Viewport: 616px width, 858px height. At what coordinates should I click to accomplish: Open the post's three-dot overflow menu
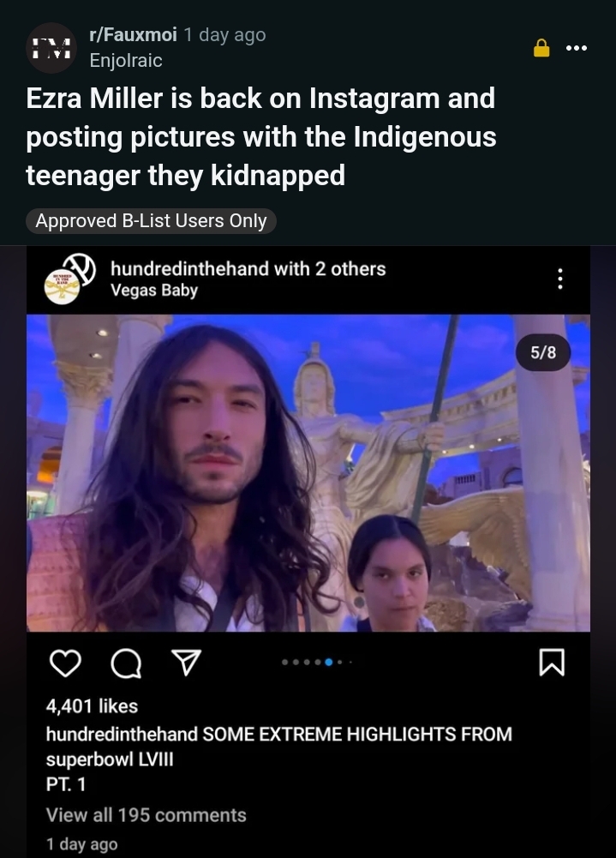(577, 48)
